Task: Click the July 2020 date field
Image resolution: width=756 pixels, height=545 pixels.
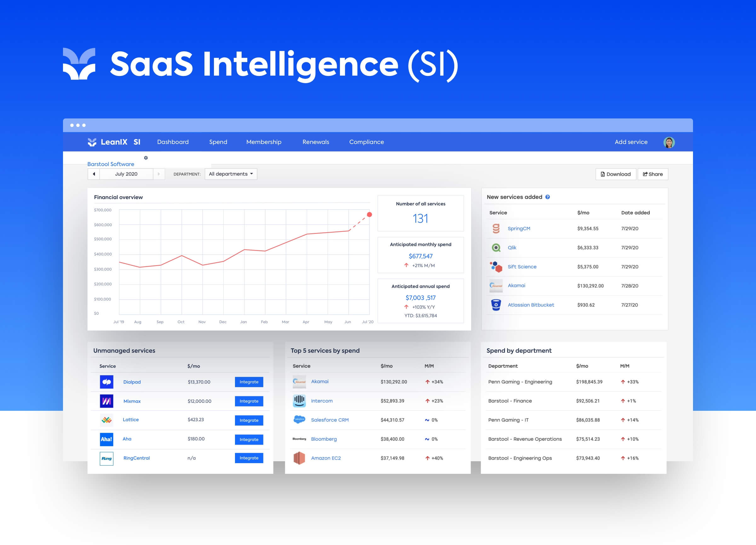Action: click(126, 174)
